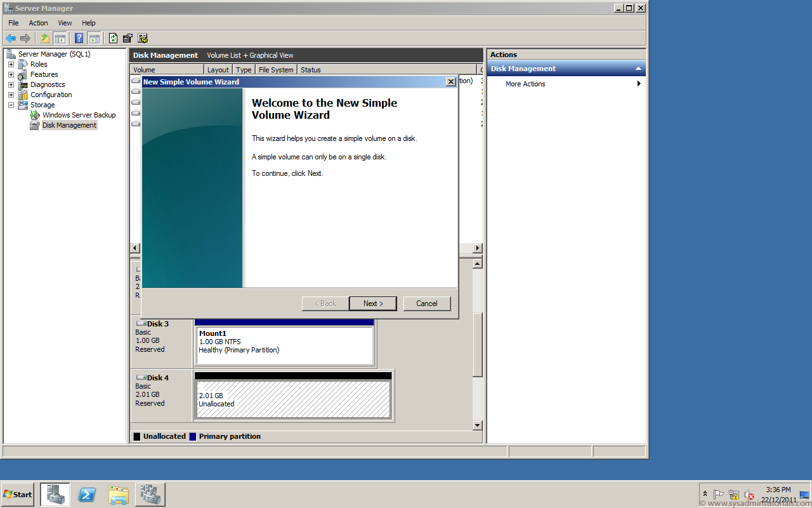The height and width of the screenshot is (508, 812).
Task: Click the Settings toolbar icon next to Properties
Action: click(143, 38)
